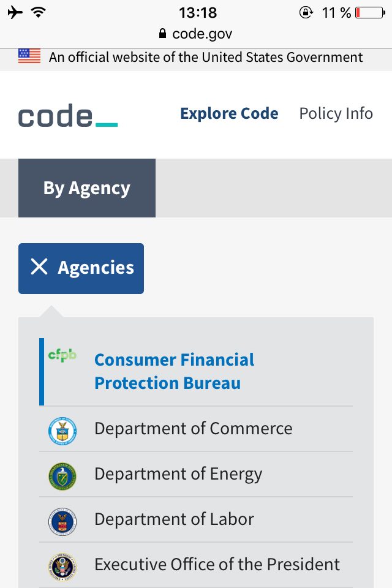Collapse the Agencies dropdown
Viewport: 392px width, 588px height.
pyautogui.click(x=81, y=268)
